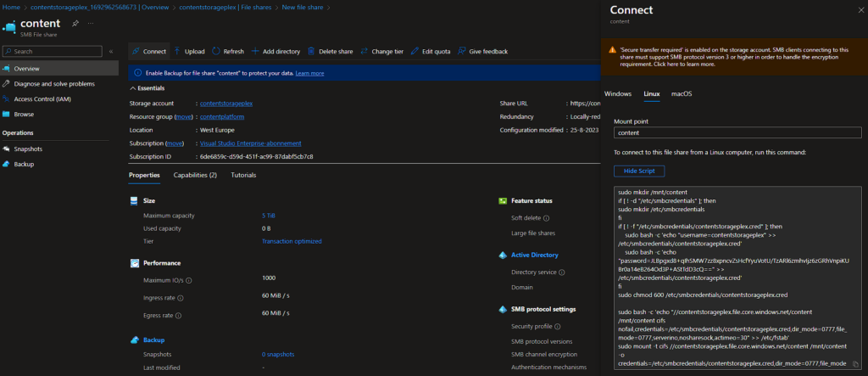The width and height of the screenshot is (868, 376).
Task: Refresh the file share view
Action: [228, 51]
